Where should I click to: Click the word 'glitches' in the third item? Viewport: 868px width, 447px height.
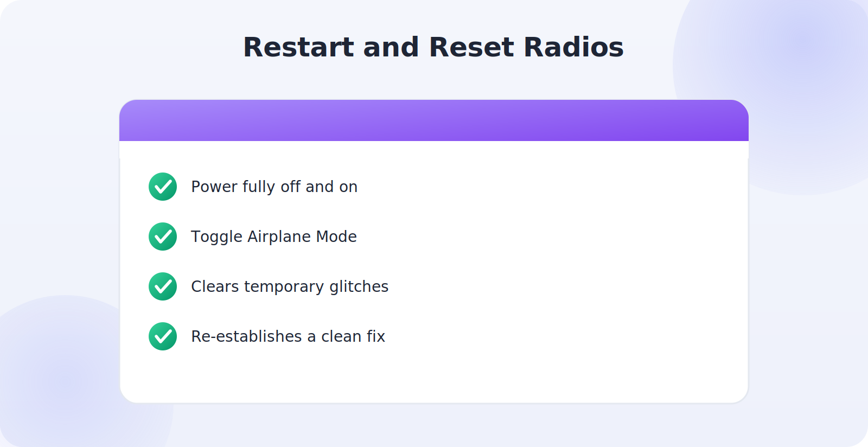coord(359,286)
